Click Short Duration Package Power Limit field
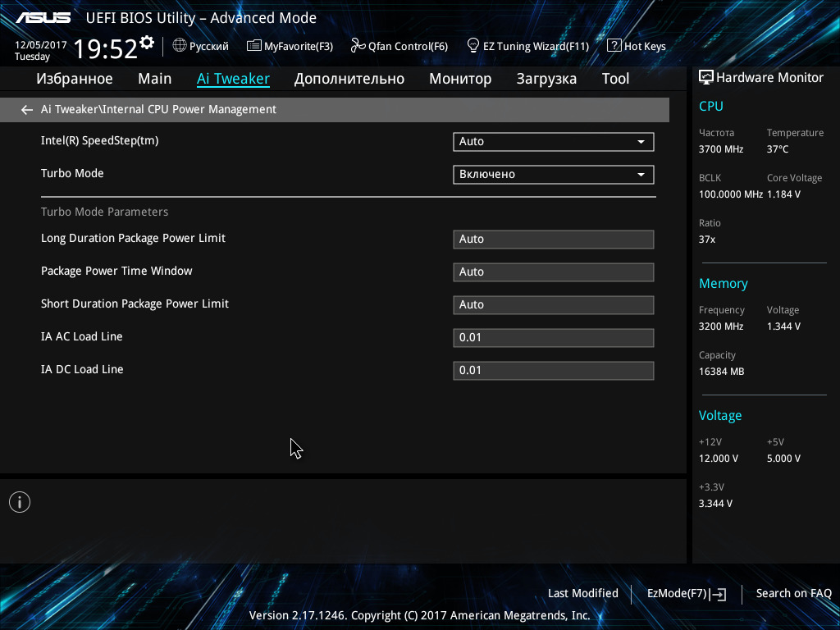The width and height of the screenshot is (840, 630). 554,305
